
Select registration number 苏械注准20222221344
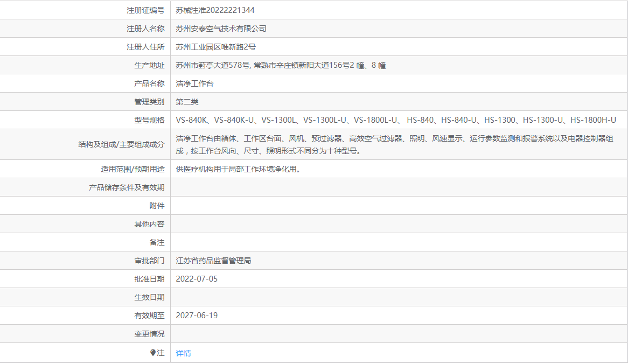pos(215,10)
